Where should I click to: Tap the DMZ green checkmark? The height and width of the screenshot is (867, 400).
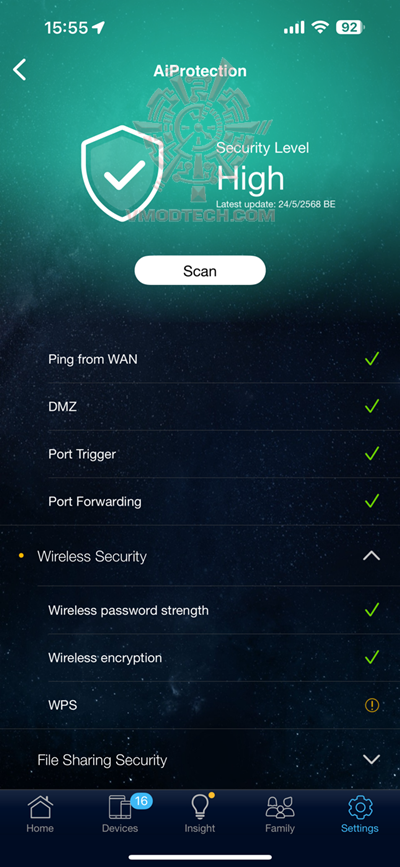point(372,406)
